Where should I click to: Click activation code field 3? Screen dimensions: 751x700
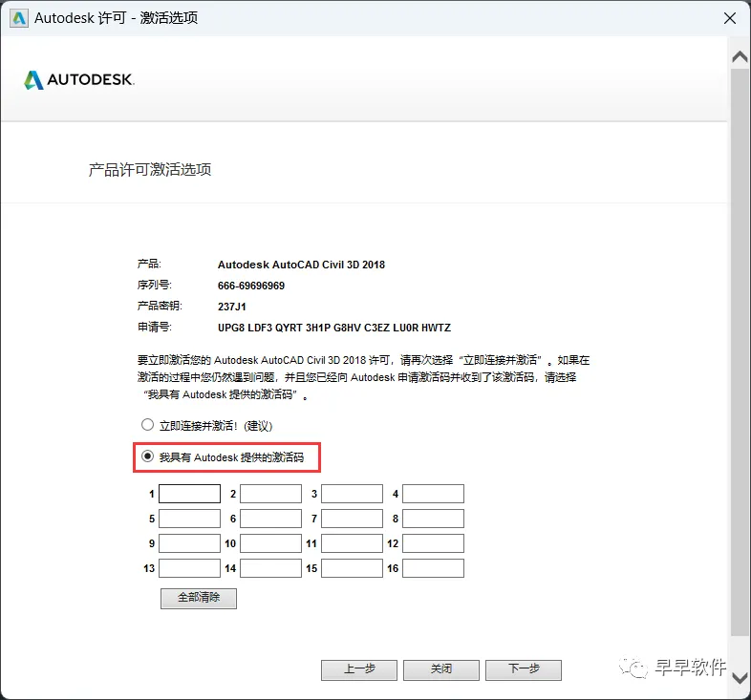click(x=352, y=494)
